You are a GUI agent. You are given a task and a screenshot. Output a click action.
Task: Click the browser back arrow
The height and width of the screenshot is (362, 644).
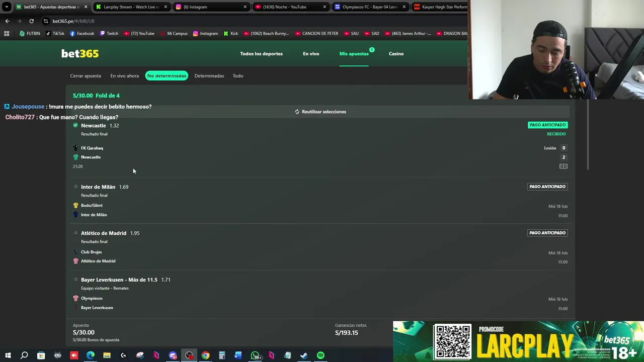[x=7, y=21]
